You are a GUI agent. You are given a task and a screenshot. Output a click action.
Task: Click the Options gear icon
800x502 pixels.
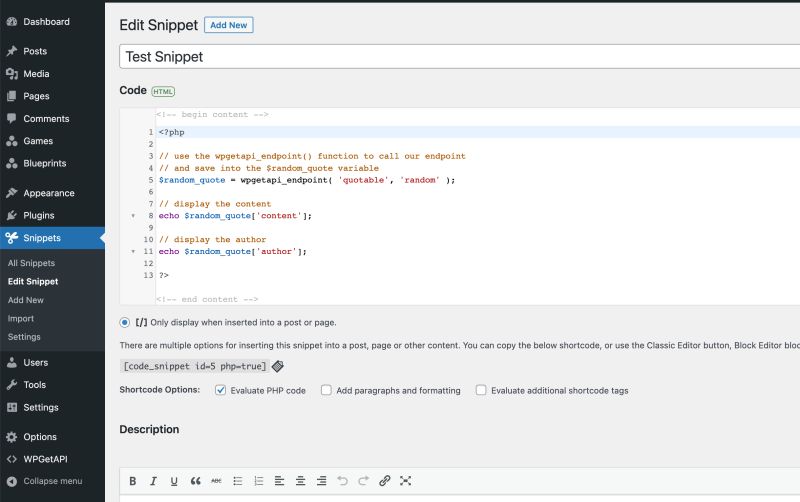click(12, 437)
